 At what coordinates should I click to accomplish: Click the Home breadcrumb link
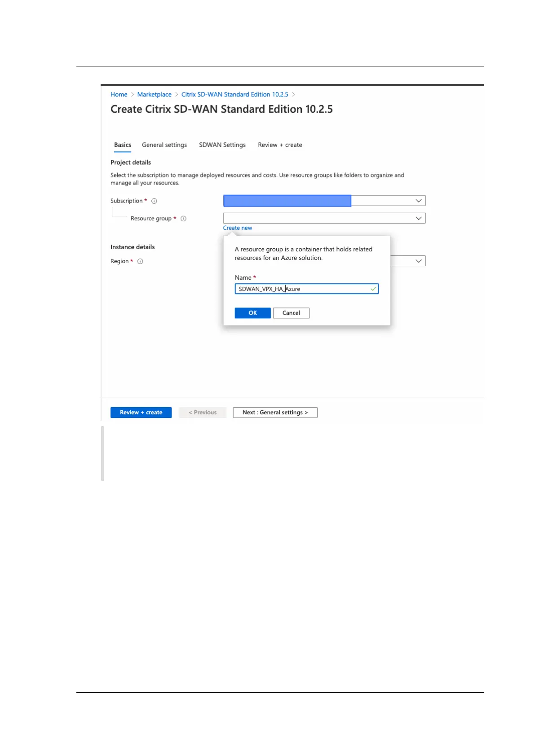pos(119,94)
